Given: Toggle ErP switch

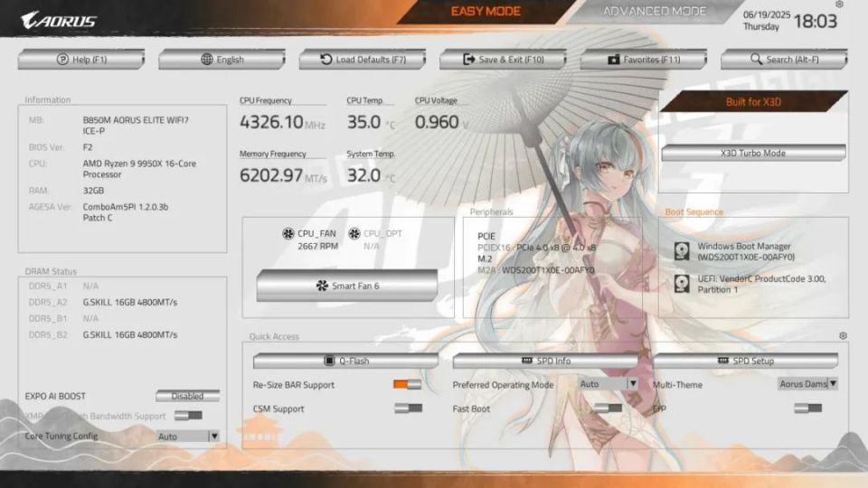Looking at the screenshot, I should [x=807, y=408].
